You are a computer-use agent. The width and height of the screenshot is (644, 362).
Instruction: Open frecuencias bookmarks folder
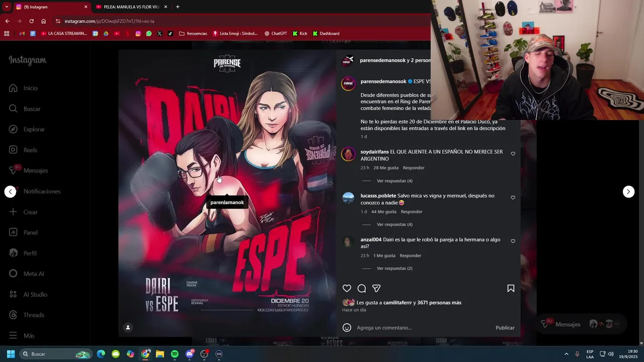(193, 34)
